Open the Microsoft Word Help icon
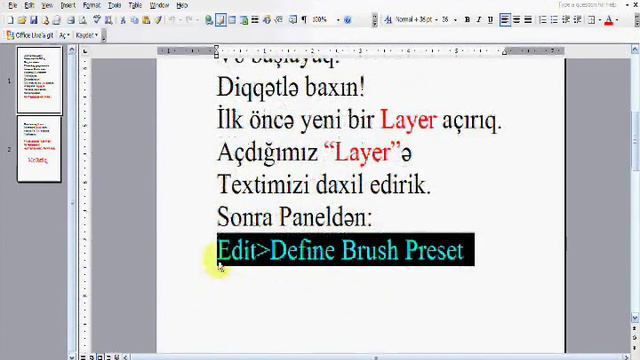Image resolution: width=640 pixels, height=360 pixels. pyautogui.click(x=347, y=20)
